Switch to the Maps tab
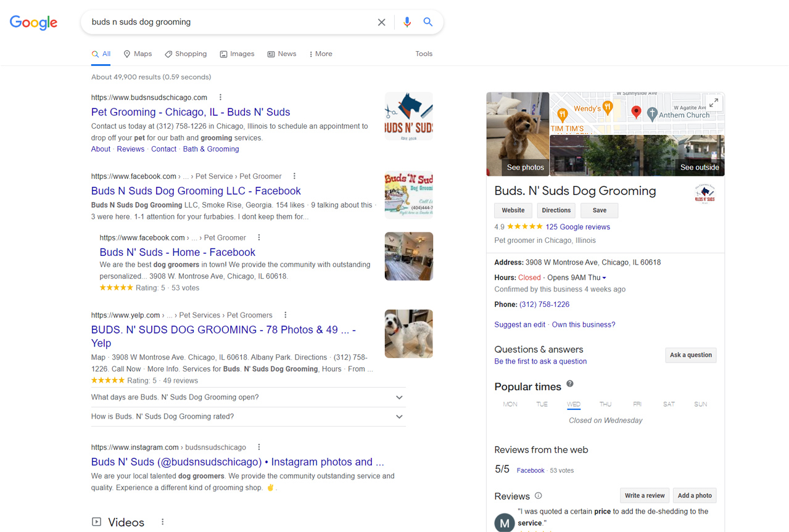789x532 pixels. pos(138,54)
